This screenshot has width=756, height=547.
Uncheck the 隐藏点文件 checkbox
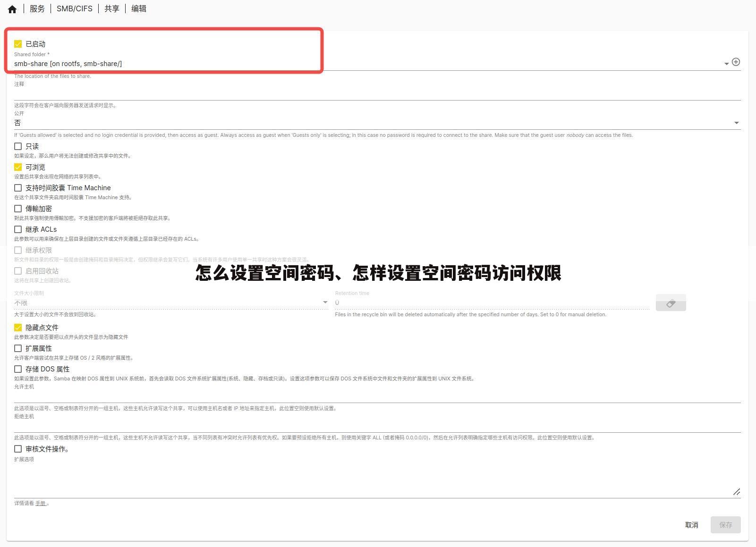coord(18,328)
